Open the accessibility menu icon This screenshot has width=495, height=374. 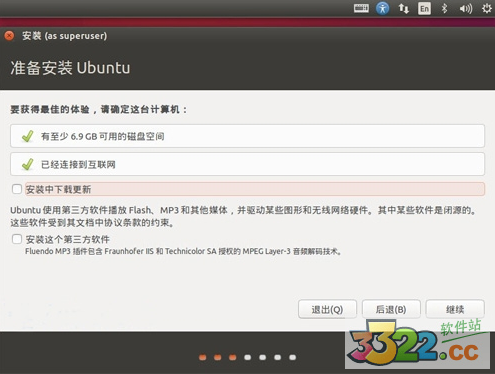click(x=382, y=8)
